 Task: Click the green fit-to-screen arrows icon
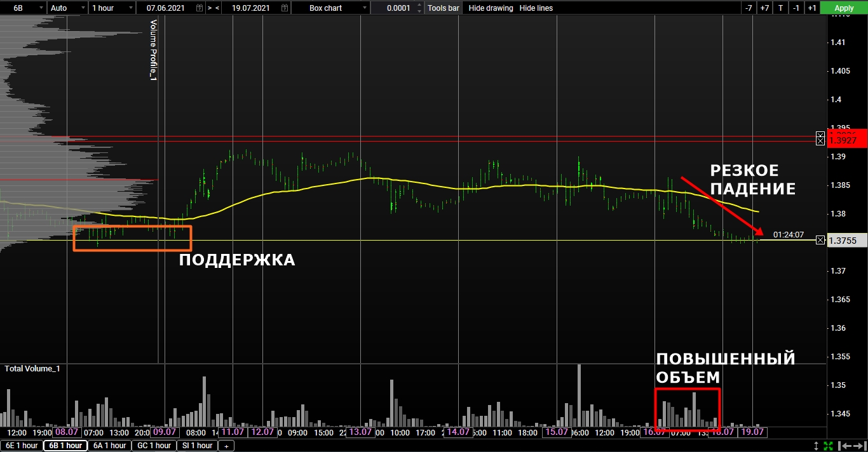(x=829, y=446)
